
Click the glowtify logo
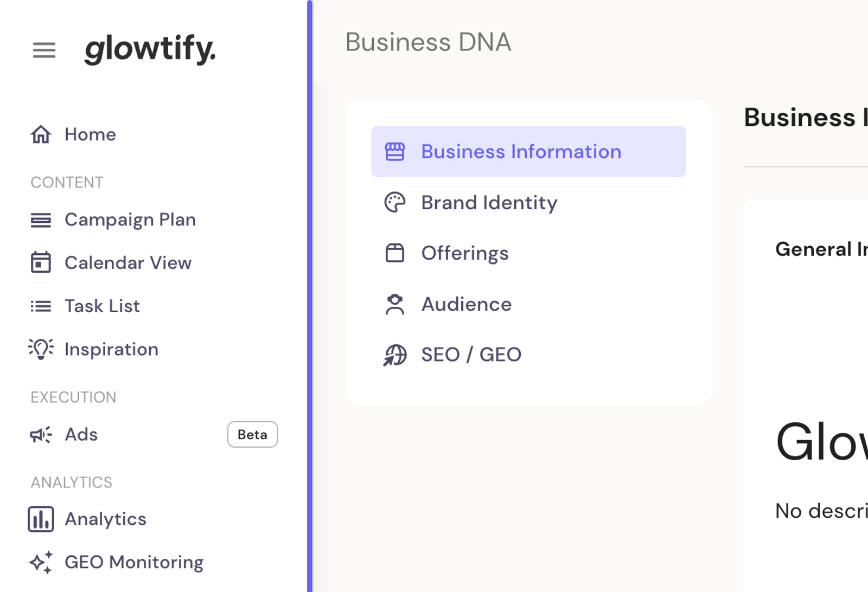(150, 50)
